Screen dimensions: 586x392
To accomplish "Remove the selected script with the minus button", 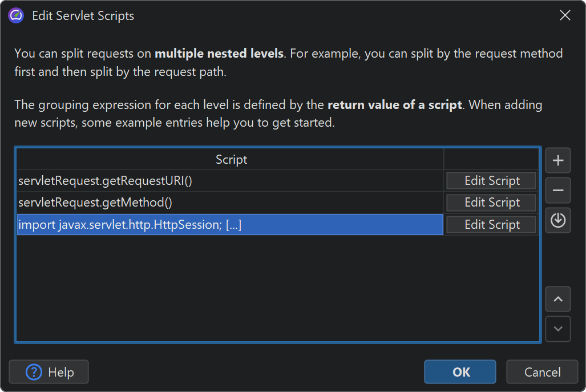I will (558, 191).
